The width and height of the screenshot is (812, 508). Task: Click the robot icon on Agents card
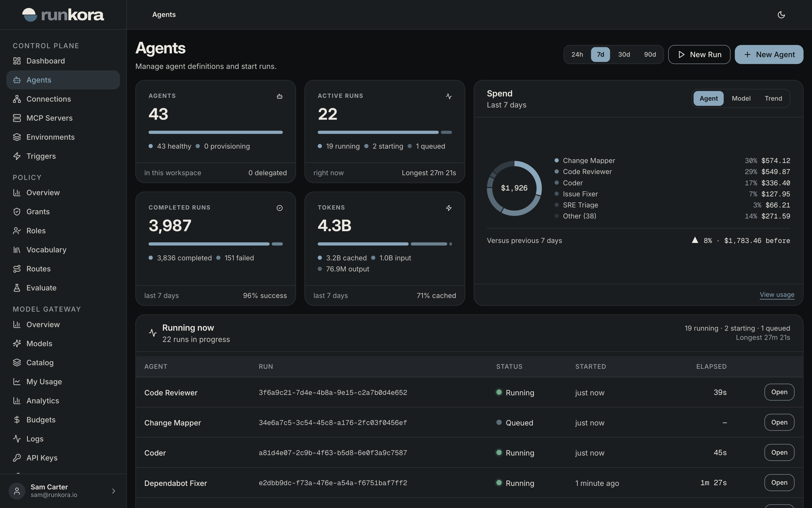pyautogui.click(x=280, y=96)
